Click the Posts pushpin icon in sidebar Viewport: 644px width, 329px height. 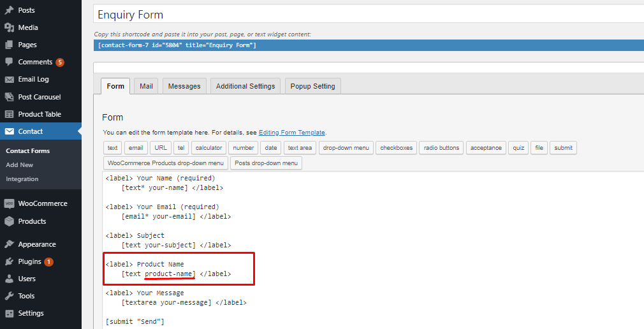coord(9,11)
